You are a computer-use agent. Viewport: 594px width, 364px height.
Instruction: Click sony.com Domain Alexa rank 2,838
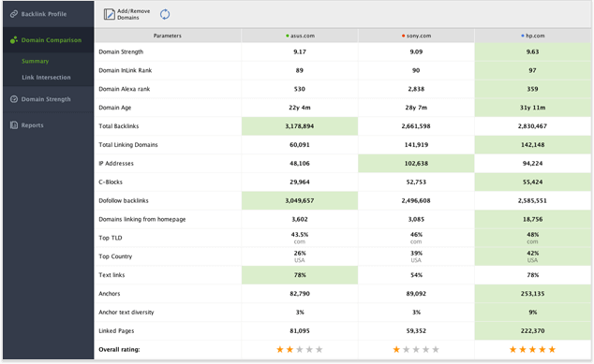[416, 89]
